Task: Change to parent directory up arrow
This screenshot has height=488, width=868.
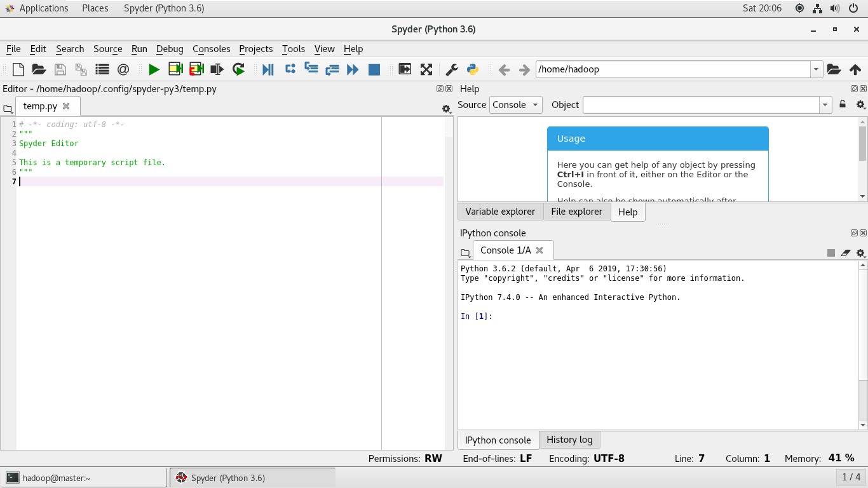Action: 855,69
